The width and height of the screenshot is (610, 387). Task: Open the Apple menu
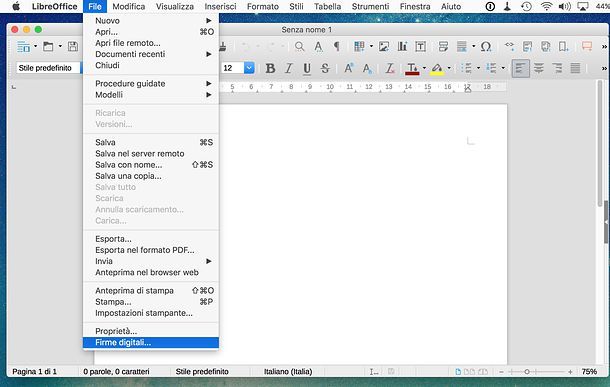[16, 7]
